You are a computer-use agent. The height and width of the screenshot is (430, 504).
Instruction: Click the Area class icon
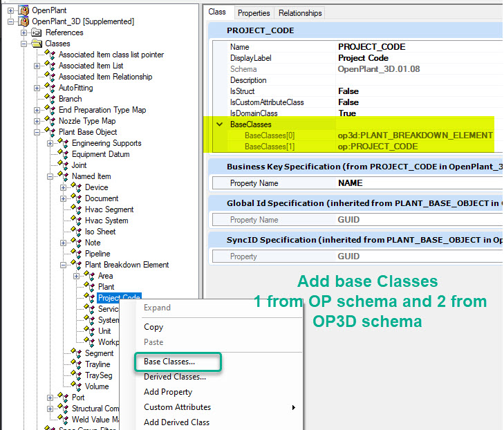(89, 276)
